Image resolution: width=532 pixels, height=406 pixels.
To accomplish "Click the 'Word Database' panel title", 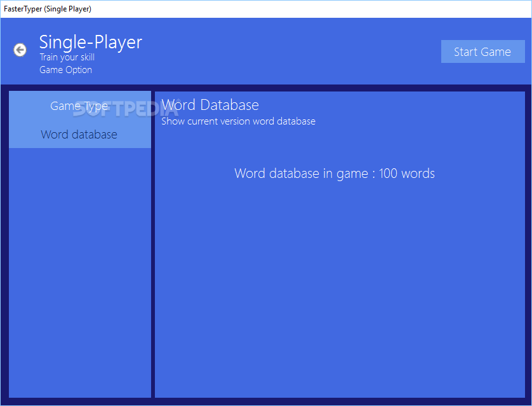I will point(210,105).
